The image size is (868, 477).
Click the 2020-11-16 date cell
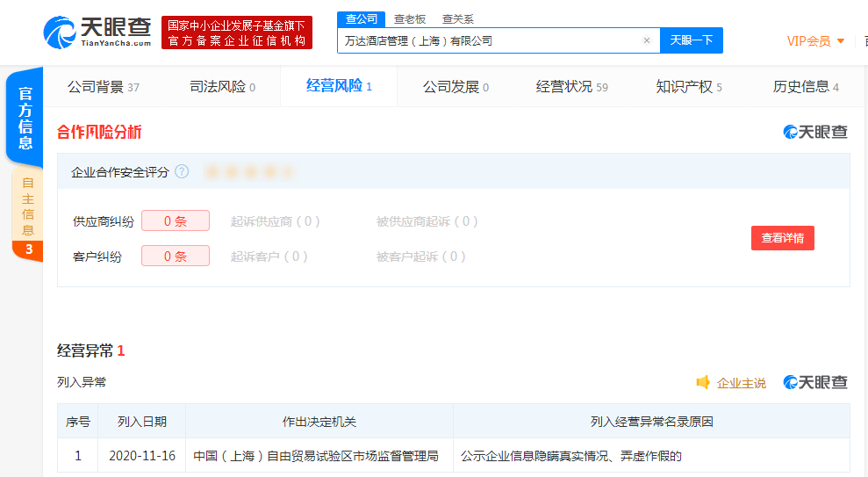[142, 455]
